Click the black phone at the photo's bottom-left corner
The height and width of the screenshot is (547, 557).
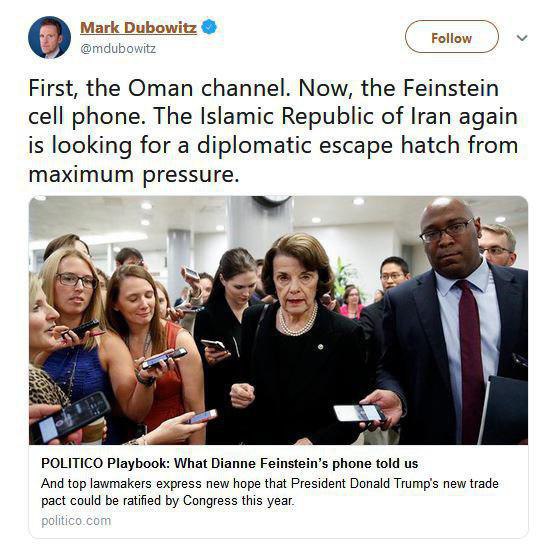coord(71,416)
